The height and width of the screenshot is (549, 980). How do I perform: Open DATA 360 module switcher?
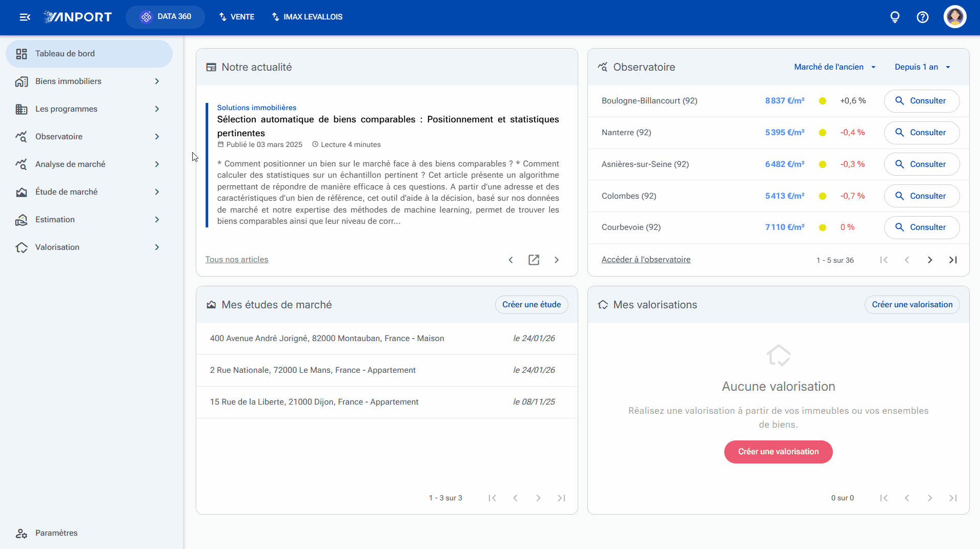(165, 17)
